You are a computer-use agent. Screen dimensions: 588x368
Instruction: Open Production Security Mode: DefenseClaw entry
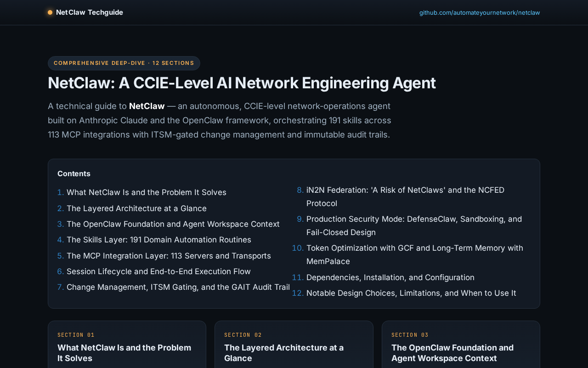coord(414,225)
